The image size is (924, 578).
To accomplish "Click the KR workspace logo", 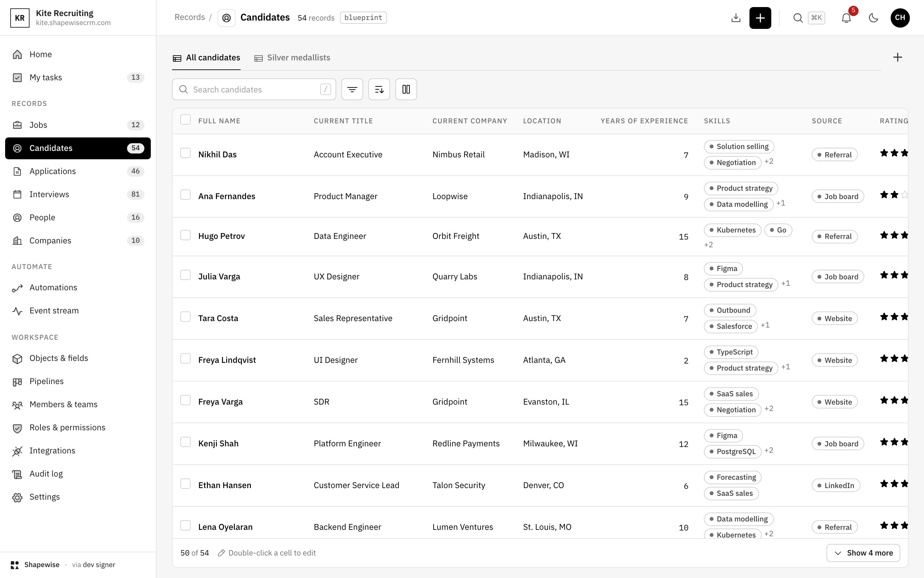I will [20, 18].
